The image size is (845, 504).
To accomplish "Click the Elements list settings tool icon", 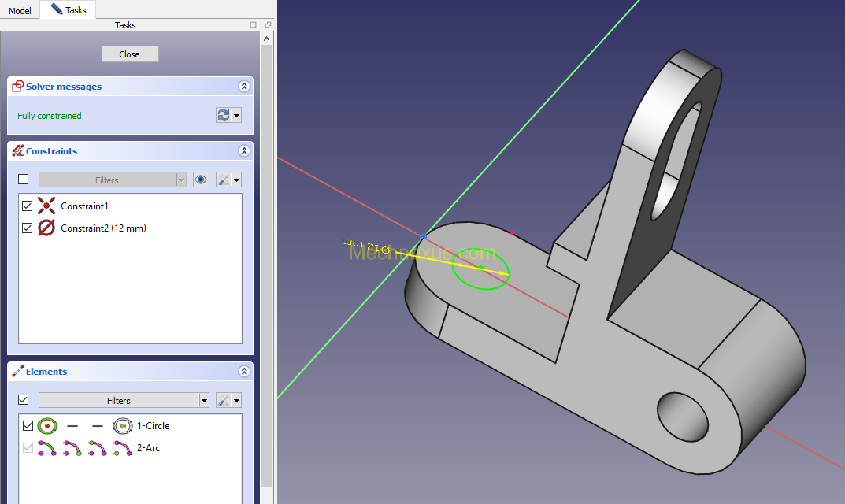I will (x=224, y=400).
